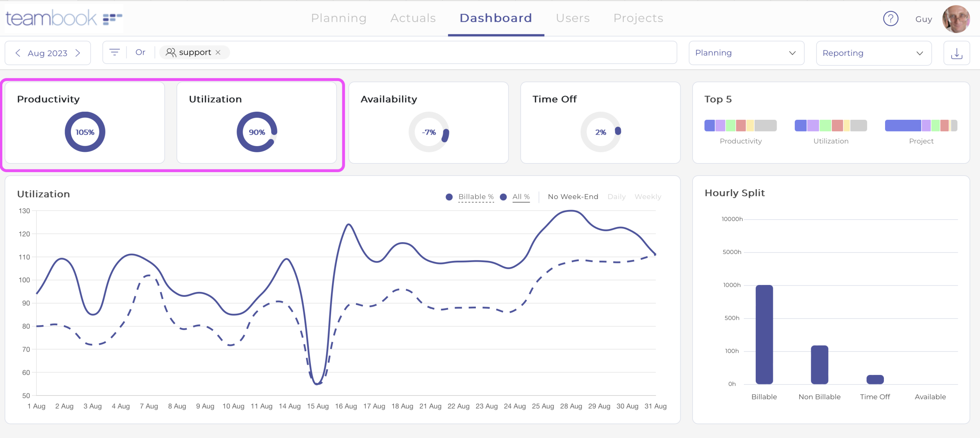The height and width of the screenshot is (438, 980).
Task: Open the Projects tab
Action: (638, 18)
